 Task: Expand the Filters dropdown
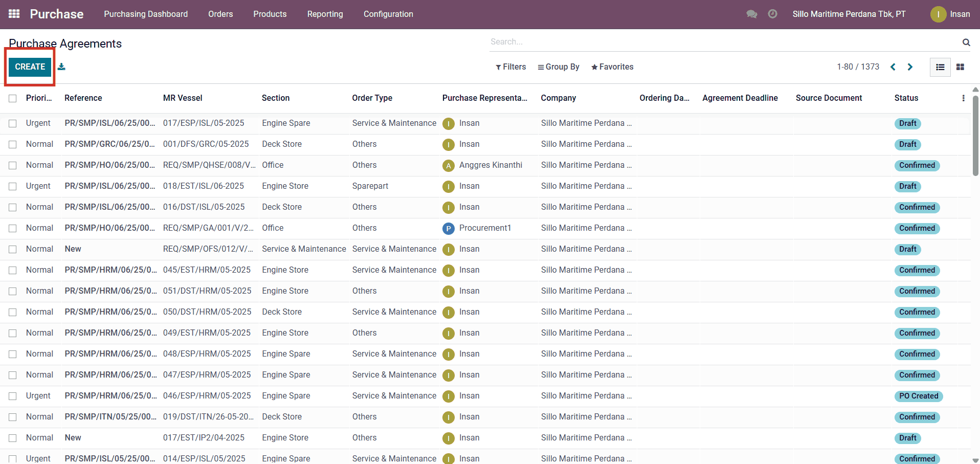point(510,67)
